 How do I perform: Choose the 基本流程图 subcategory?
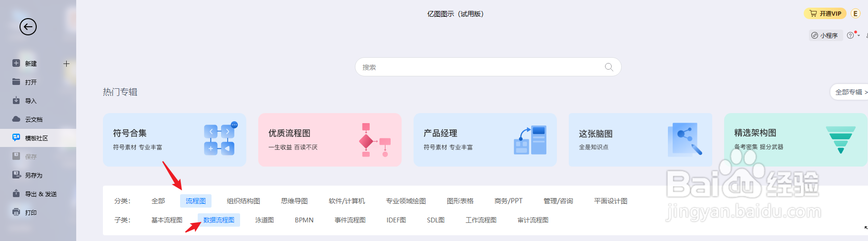(x=167, y=220)
